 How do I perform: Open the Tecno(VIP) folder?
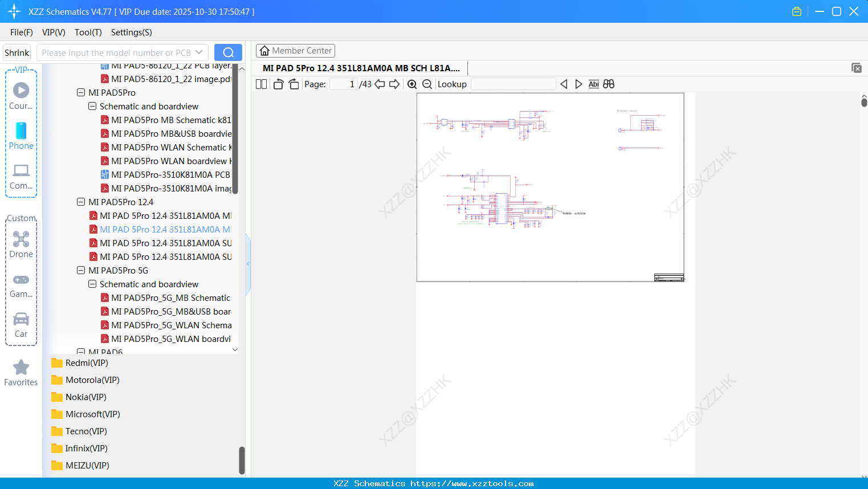(79, 431)
